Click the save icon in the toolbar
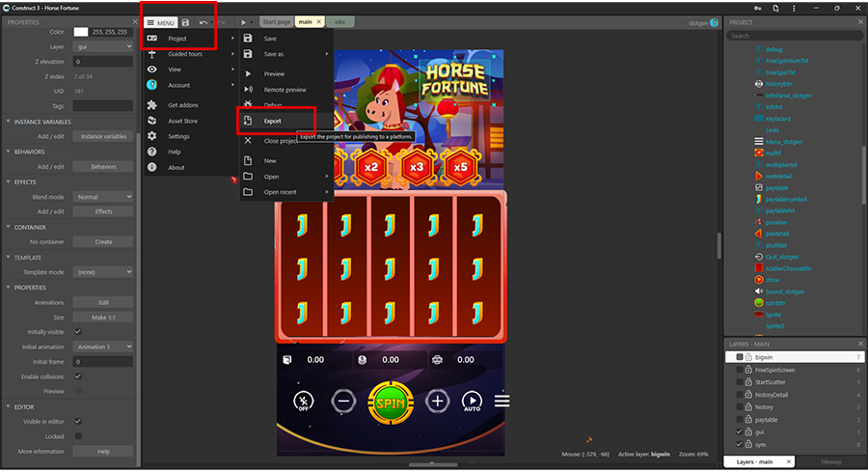The height and width of the screenshot is (472, 868). click(187, 21)
